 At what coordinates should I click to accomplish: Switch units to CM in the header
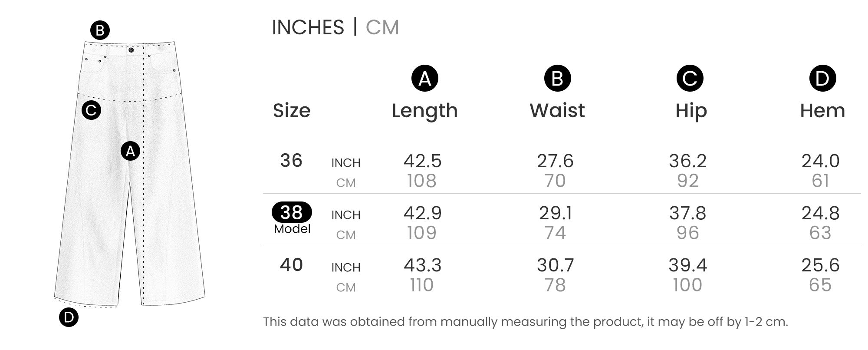pyautogui.click(x=382, y=27)
